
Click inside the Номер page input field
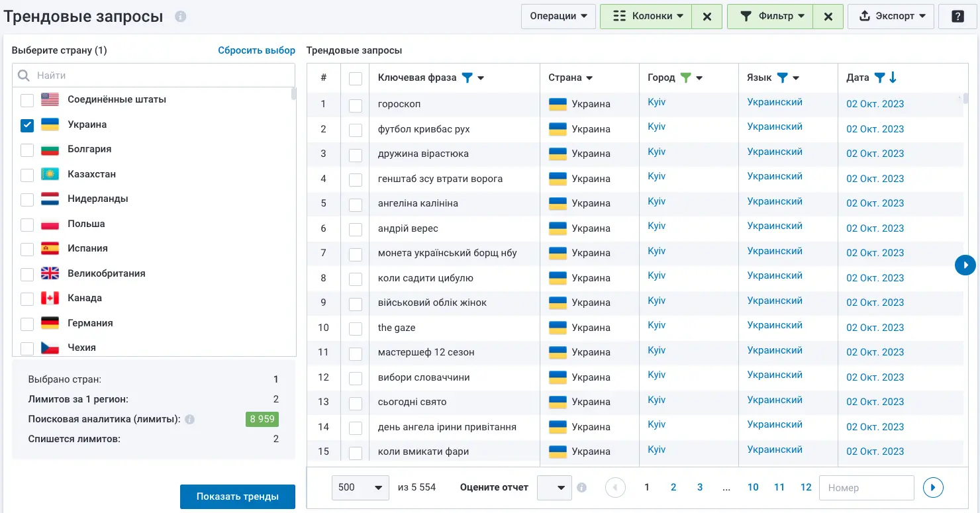pyautogui.click(x=866, y=487)
